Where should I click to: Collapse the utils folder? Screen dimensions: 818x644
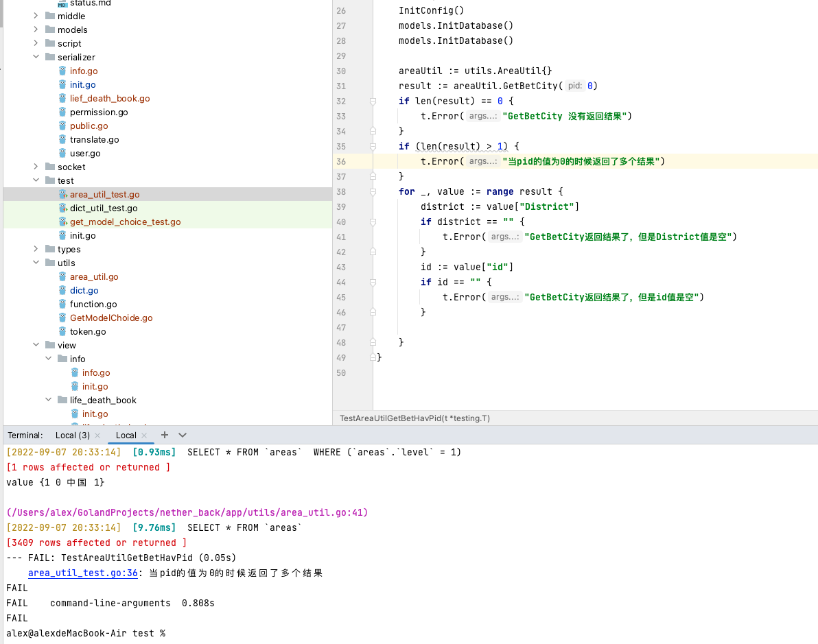(36, 263)
